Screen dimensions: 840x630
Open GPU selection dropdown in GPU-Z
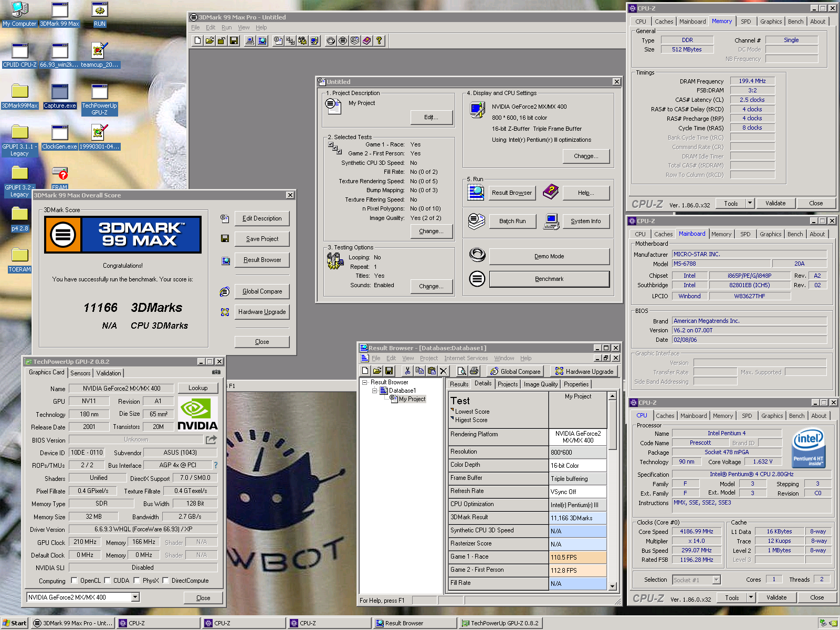click(135, 597)
